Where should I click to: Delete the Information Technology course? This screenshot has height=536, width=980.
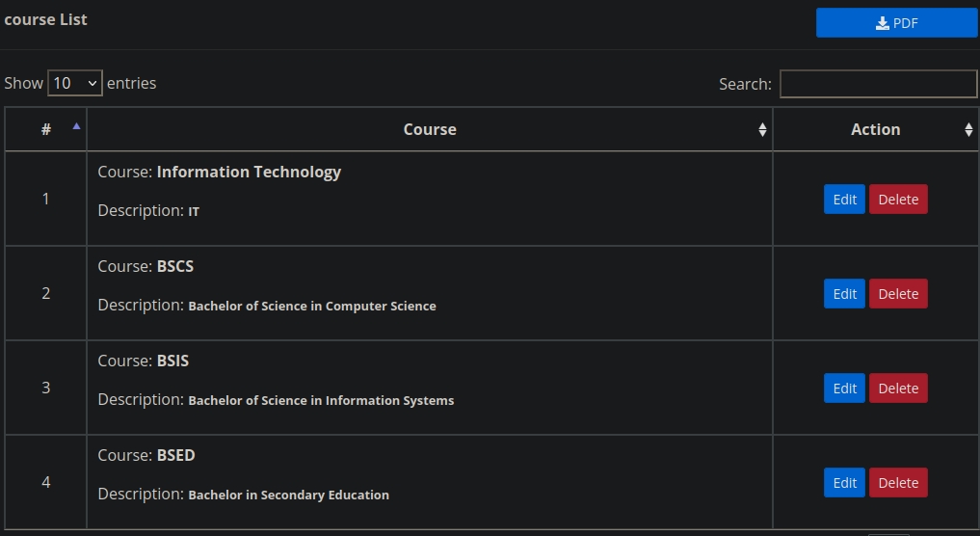(898, 200)
